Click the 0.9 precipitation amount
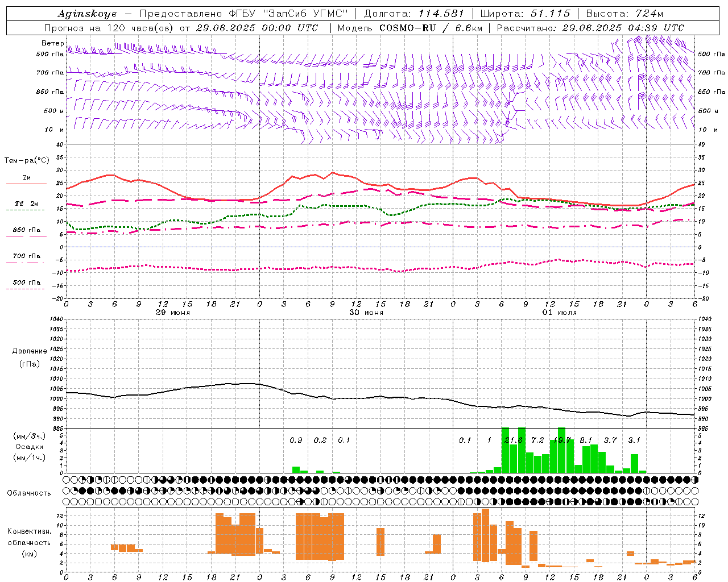728x582 pixels. click(296, 440)
